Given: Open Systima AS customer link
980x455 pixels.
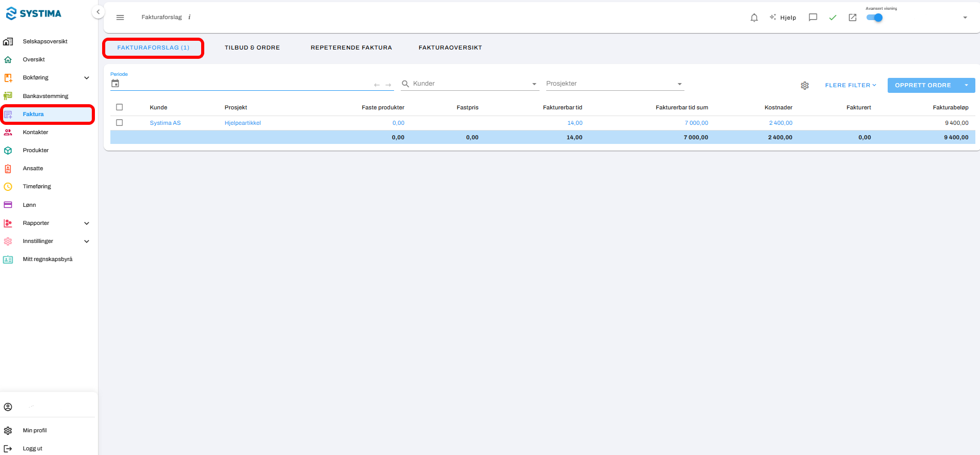Looking at the screenshot, I should point(165,123).
